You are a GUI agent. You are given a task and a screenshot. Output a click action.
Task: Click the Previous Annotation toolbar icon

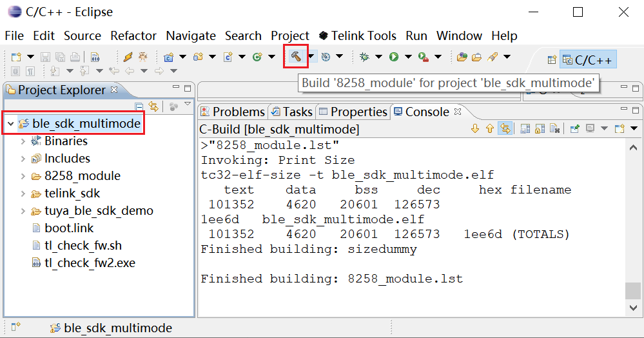84,71
